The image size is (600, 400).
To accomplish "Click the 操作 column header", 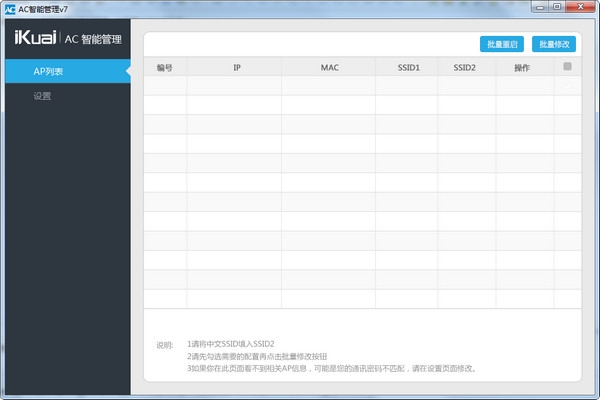I will click(521, 68).
